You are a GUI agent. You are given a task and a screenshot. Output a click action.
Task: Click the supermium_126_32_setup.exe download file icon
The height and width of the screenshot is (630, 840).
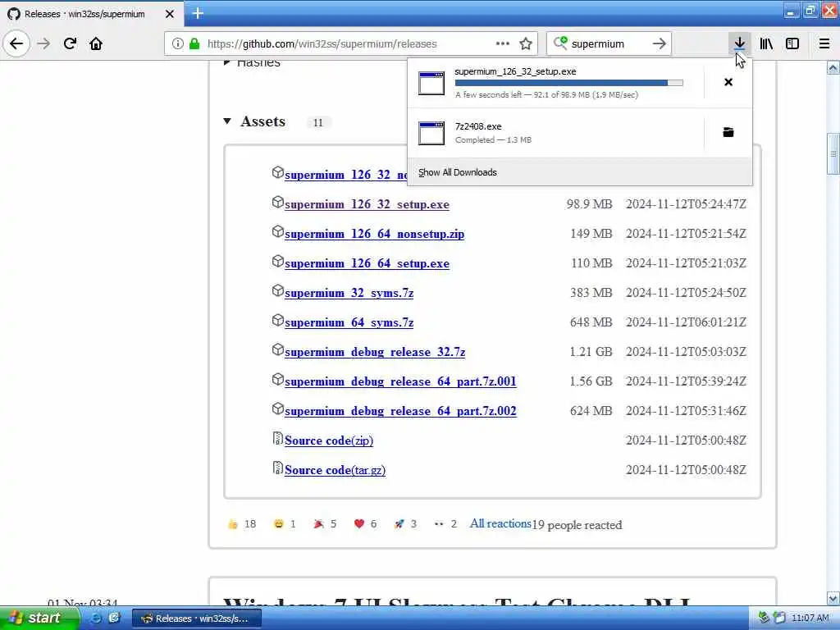(x=431, y=83)
